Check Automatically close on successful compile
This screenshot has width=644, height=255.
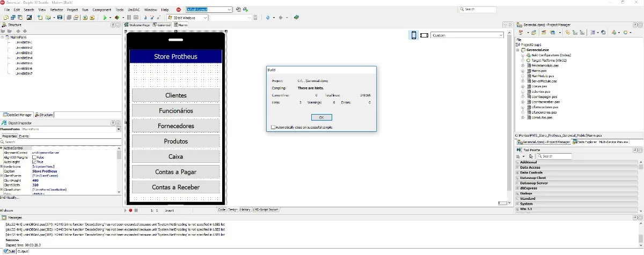(x=274, y=127)
